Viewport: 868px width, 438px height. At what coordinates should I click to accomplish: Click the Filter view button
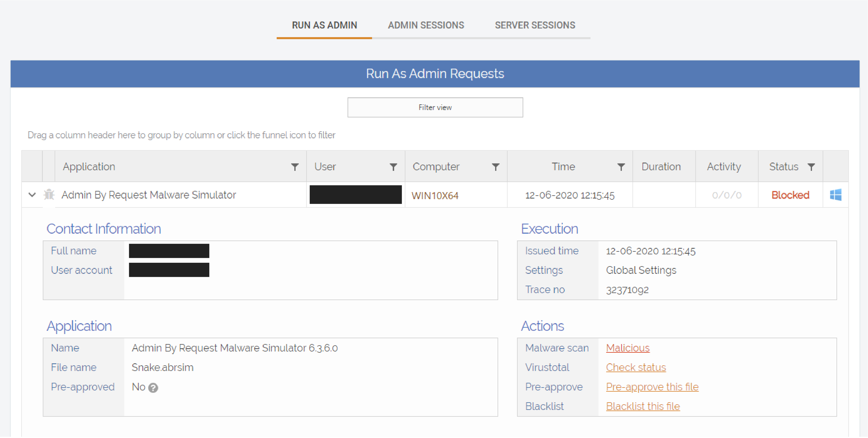click(435, 107)
